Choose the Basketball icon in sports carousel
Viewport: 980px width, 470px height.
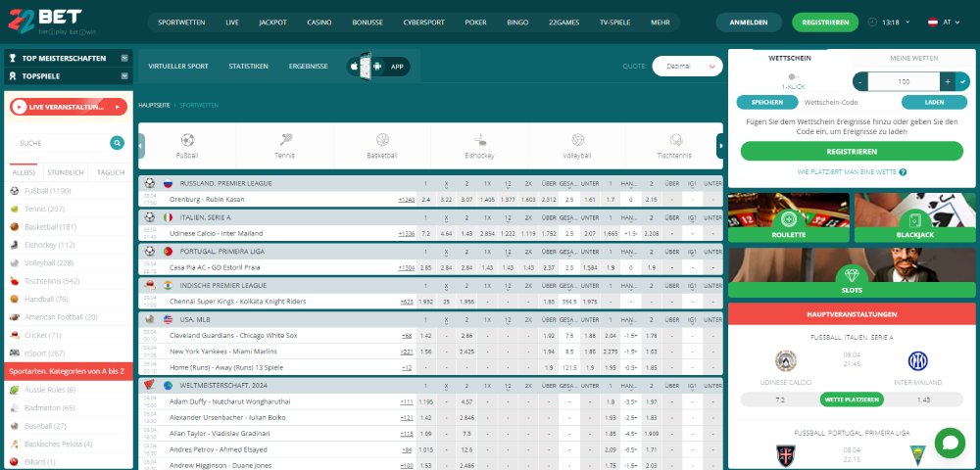click(x=382, y=140)
